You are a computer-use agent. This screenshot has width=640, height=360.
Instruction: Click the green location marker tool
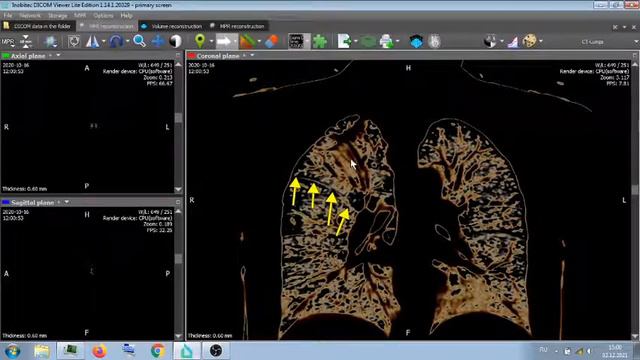coord(200,41)
